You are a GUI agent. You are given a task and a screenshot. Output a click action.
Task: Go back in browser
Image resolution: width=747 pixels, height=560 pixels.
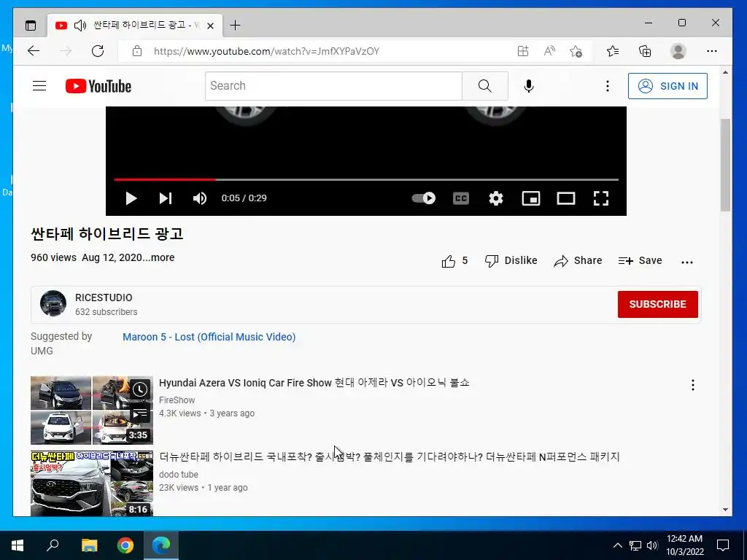pos(34,51)
